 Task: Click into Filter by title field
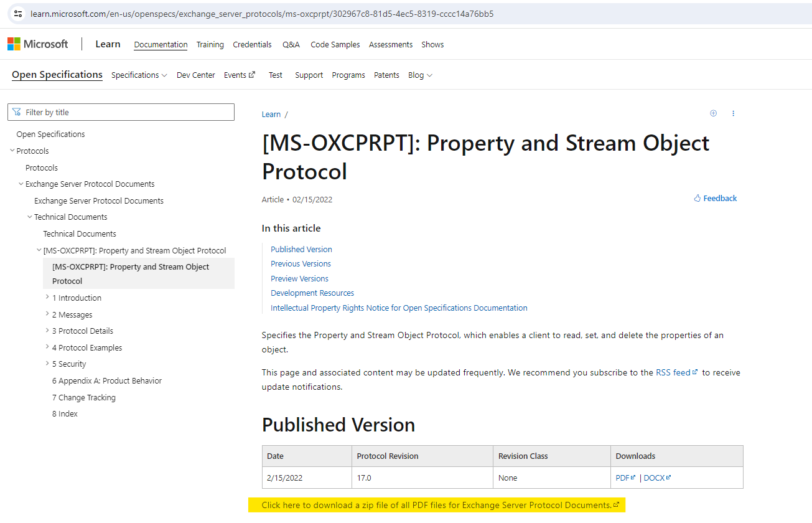click(121, 112)
